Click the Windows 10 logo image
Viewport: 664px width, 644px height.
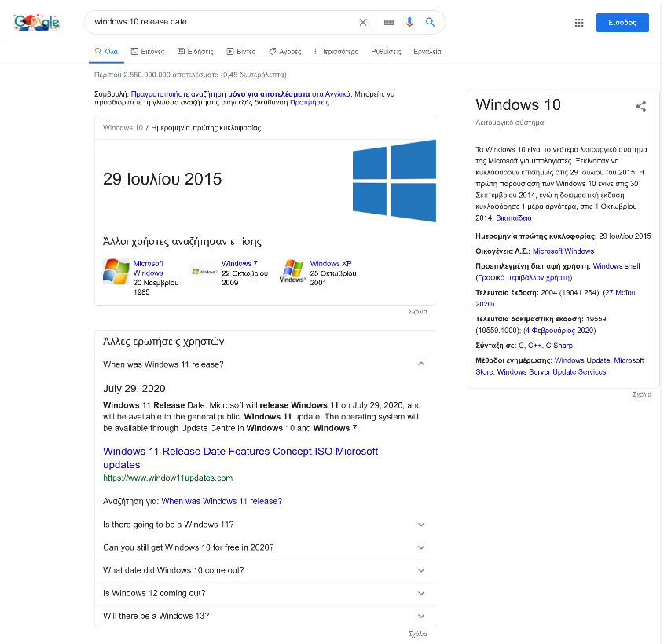(x=394, y=181)
